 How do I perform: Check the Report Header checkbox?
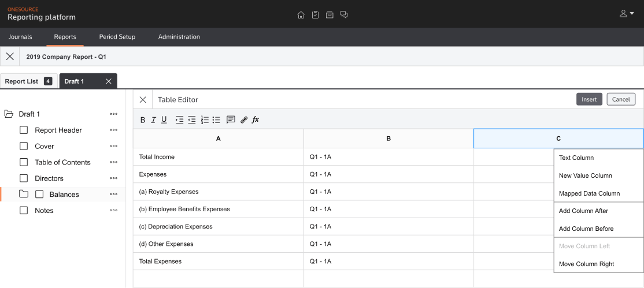(x=24, y=130)
